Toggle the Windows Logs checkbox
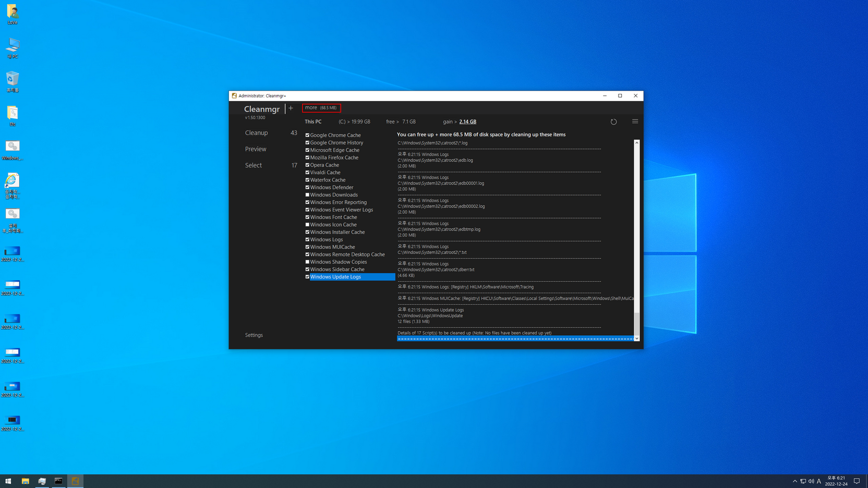 (x=307, y=240)
